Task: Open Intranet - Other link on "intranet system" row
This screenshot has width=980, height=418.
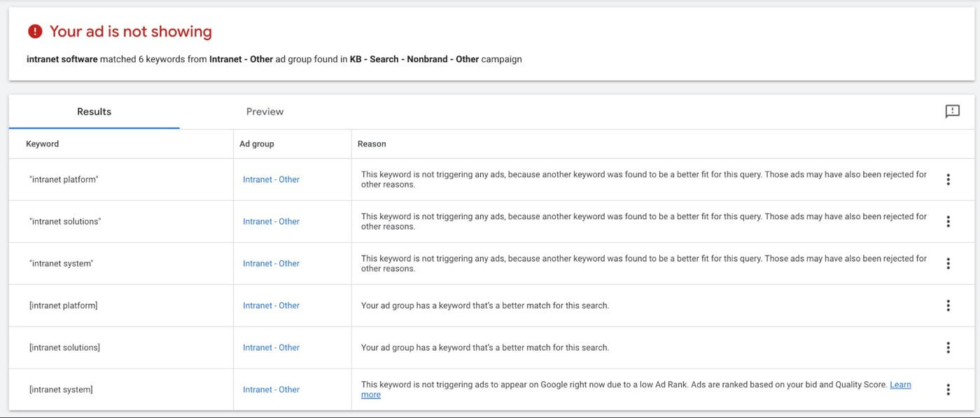Action: 271,263
